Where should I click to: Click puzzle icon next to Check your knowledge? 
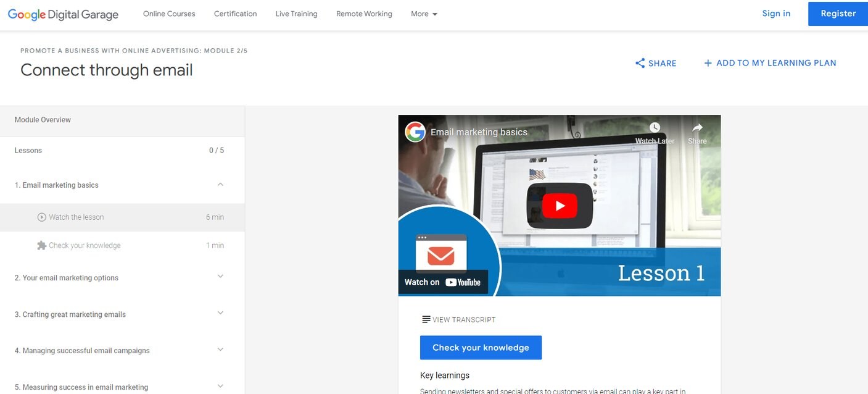point(42,245)
